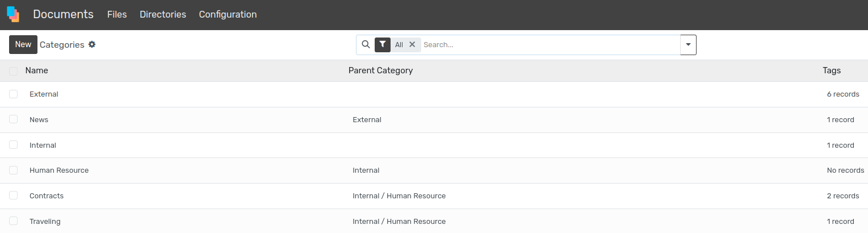Click External parent category of News
Image resolution: width=868 pixels, height=233 pixels.
pyautogui.click(x=367, y=120)
